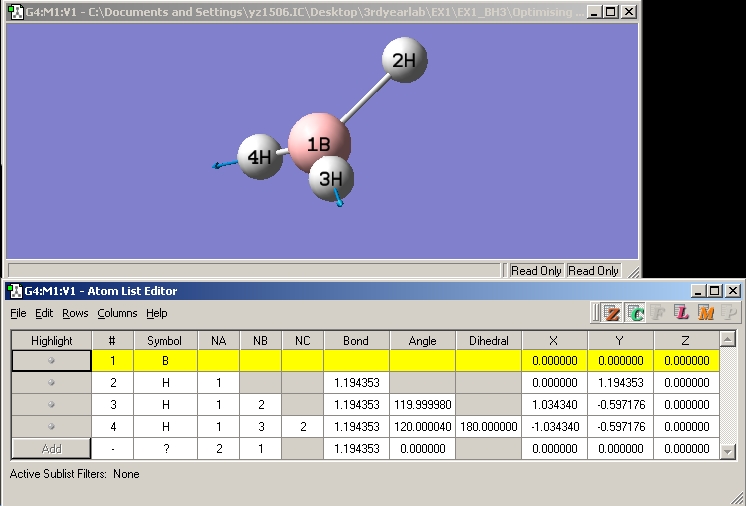
Task: Click Active Sublist Filters: None label
Action: pyautogui.click(x=74, y=474)
